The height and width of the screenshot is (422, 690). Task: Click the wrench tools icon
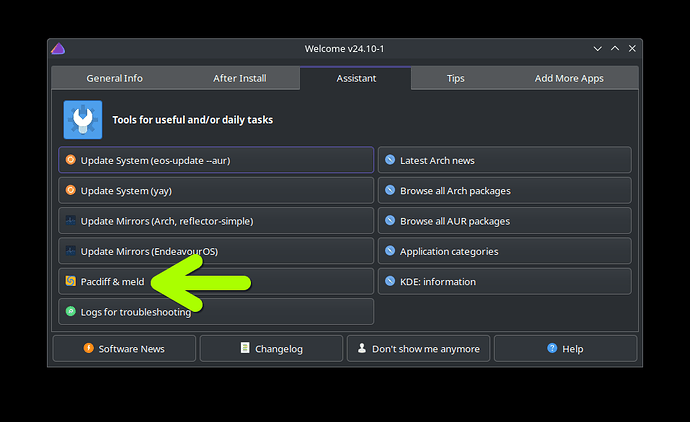83,120
